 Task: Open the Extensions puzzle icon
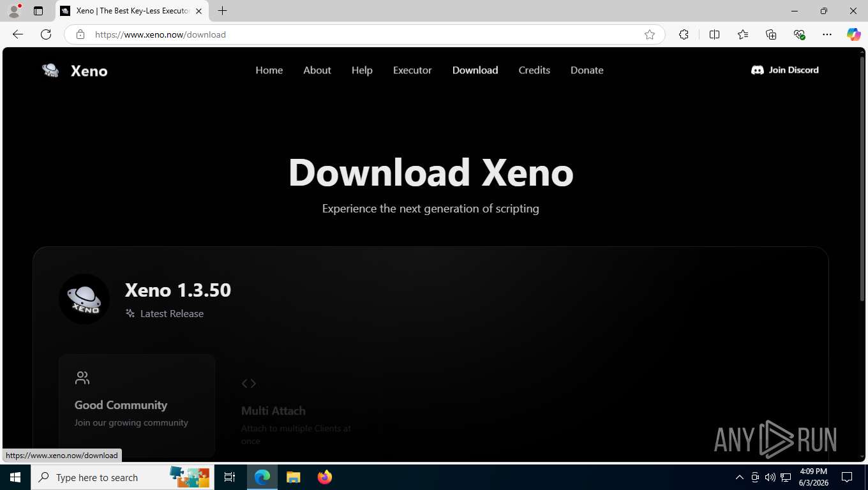click(684, 34)
